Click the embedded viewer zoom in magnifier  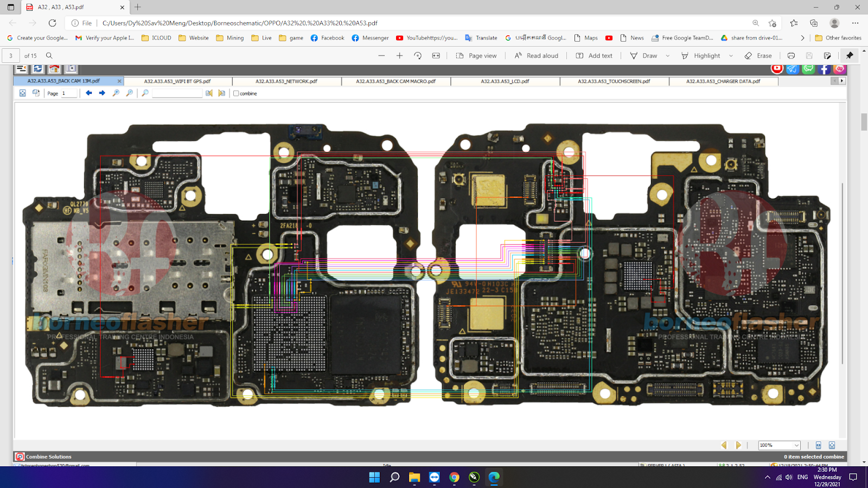click(116, 93)
